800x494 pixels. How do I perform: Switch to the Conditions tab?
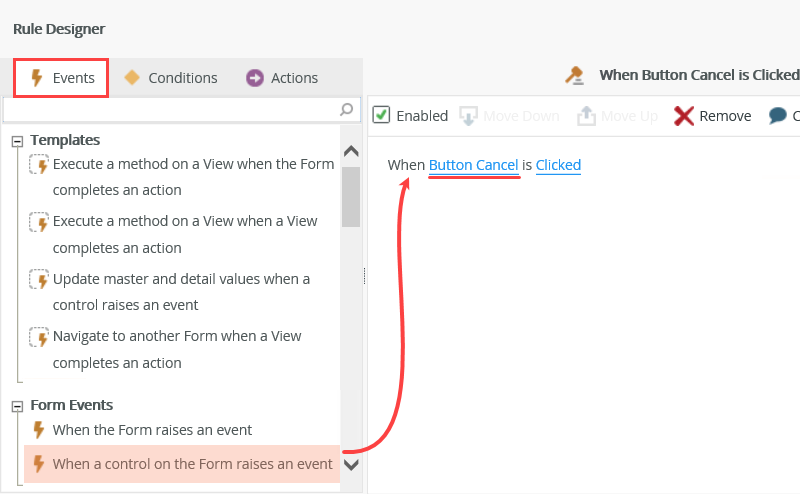170,78
